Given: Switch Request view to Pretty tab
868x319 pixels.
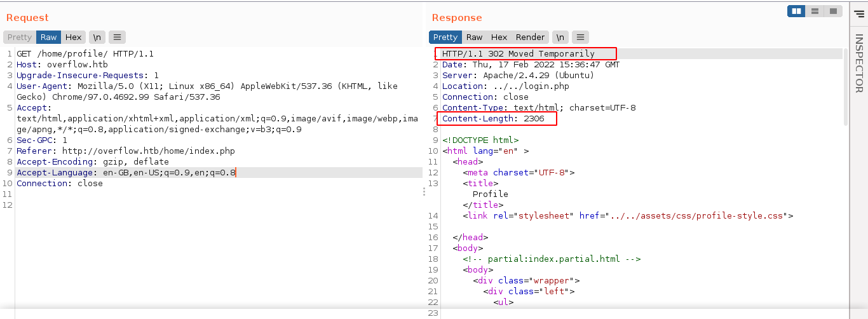Looking at the screenshot, I should pos(20,37).
